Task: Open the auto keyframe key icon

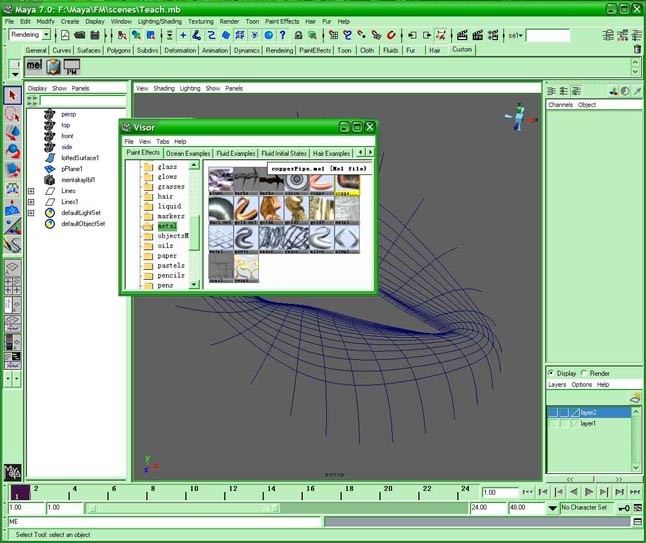Action: [x=622, y=508]
